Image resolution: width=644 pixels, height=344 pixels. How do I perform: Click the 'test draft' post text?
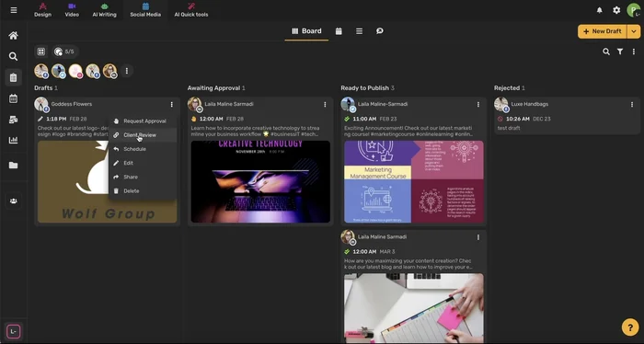point(509,128)
